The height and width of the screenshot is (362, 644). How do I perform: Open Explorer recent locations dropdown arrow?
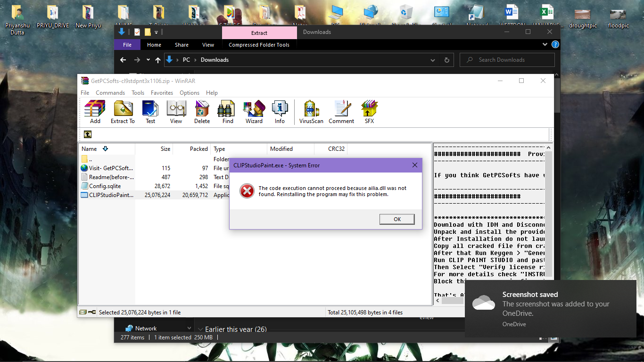pos(148,60)
